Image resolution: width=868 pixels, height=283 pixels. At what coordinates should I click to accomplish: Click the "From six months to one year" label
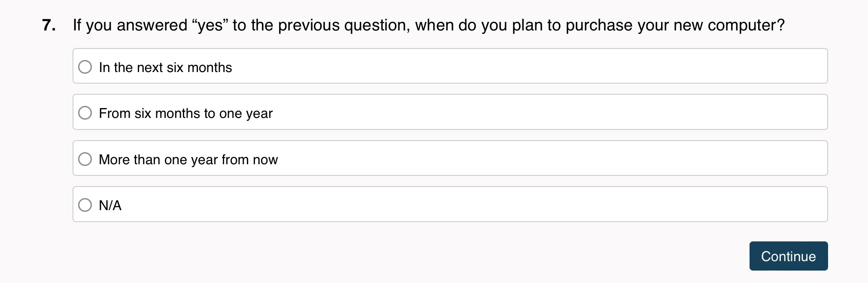185,113
